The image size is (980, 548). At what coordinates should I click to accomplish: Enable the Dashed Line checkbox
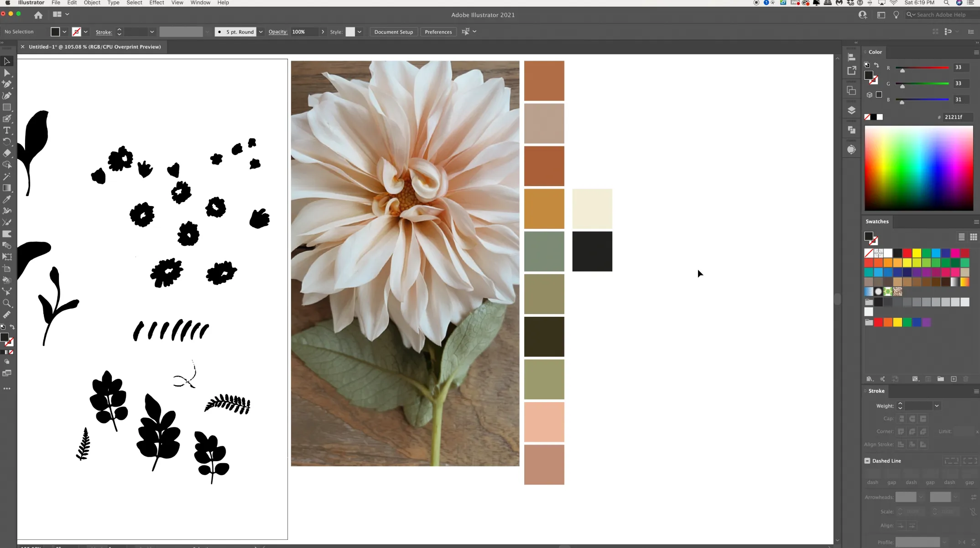867,461
